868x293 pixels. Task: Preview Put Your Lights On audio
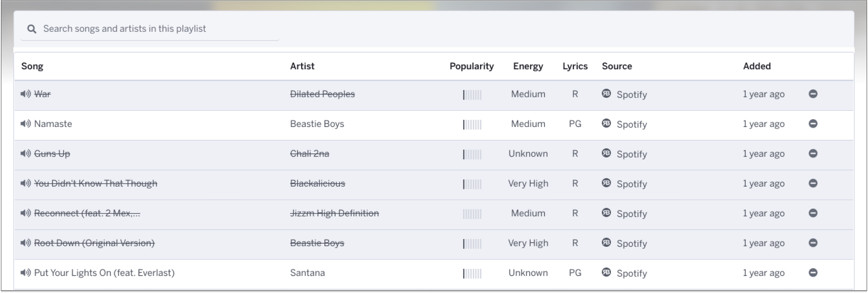coord(25,272)
